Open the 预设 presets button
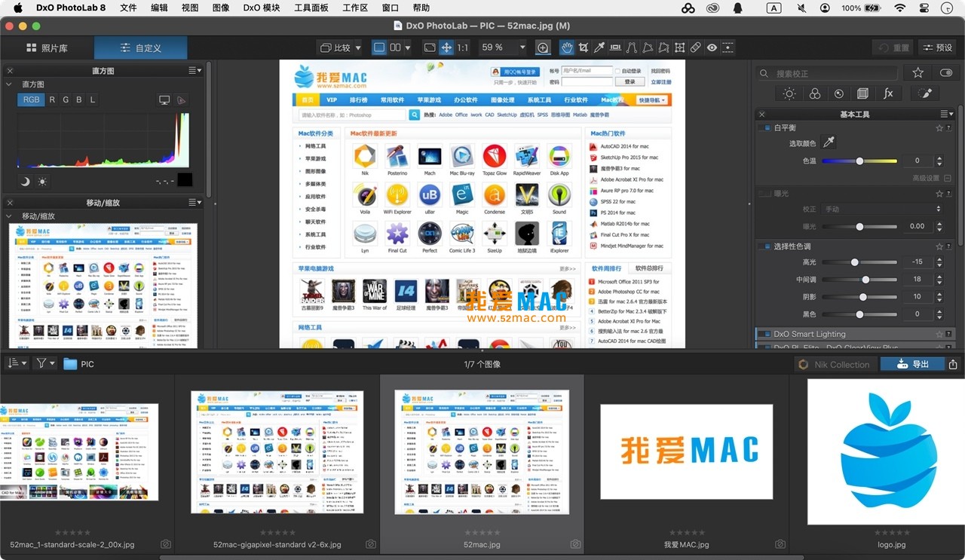965x560 pixels. click(x=937, y=47)
